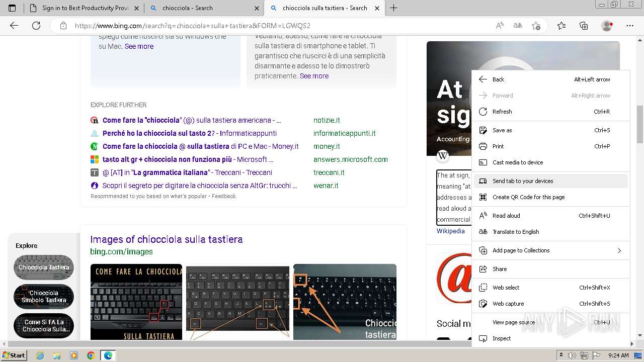Open the Collections toolbar icon
The image size is (644, 362).
coord(584,26)
